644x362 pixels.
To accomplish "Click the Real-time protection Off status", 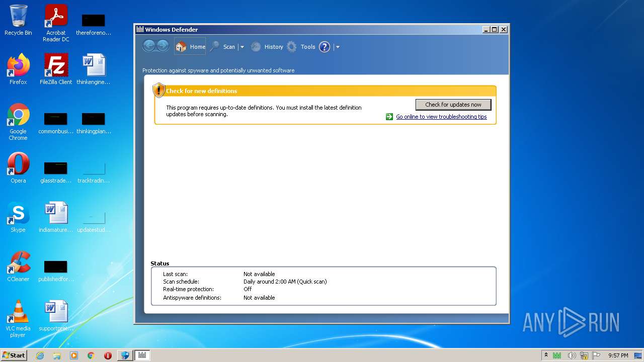I will (x=248, y=289).
